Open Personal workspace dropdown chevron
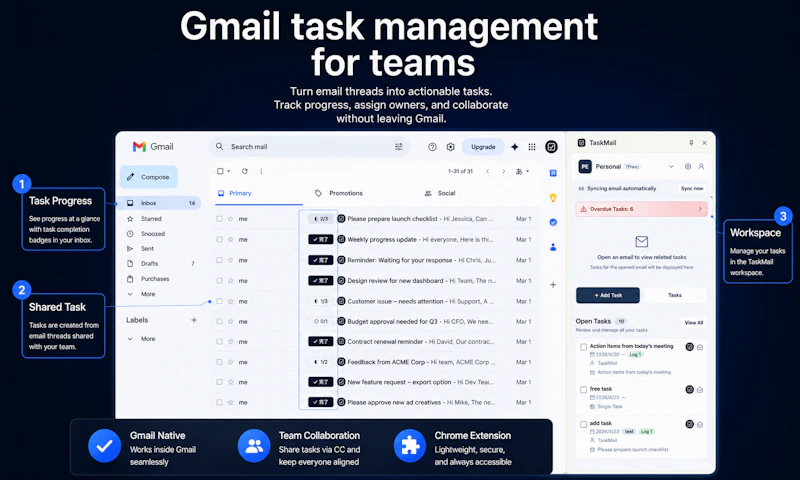 pyautogui.click(x=671, y=166)
